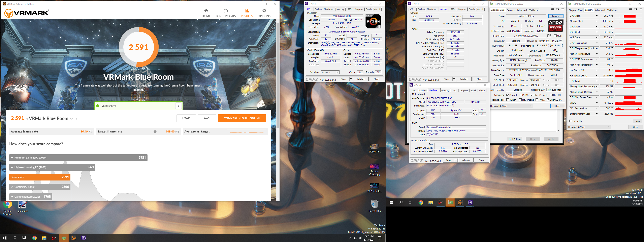Viewport: 644px width, 242px height.
Task: Click Last Setting button
Action: tap(515, 139)
